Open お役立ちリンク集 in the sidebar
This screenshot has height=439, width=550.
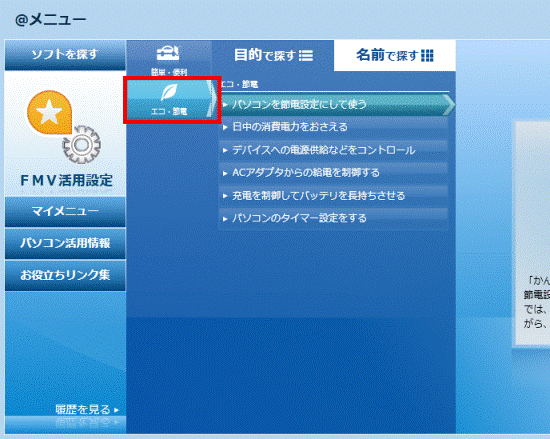(65, 275)
